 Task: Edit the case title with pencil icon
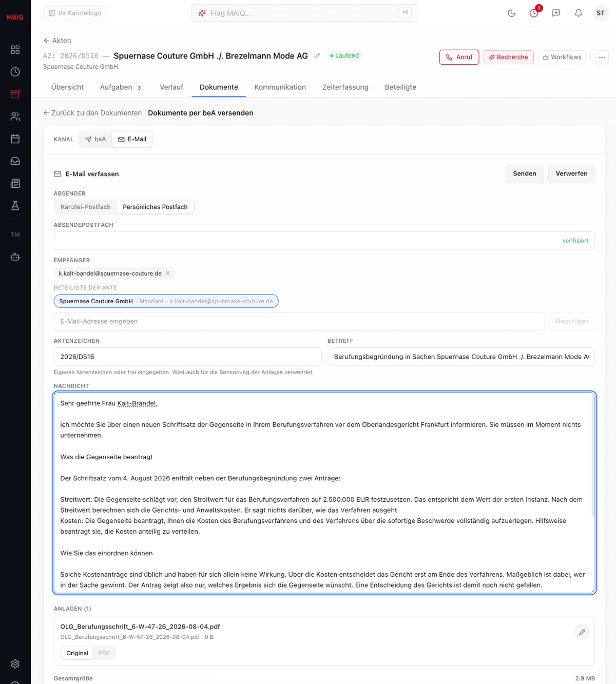pos(317,56)
